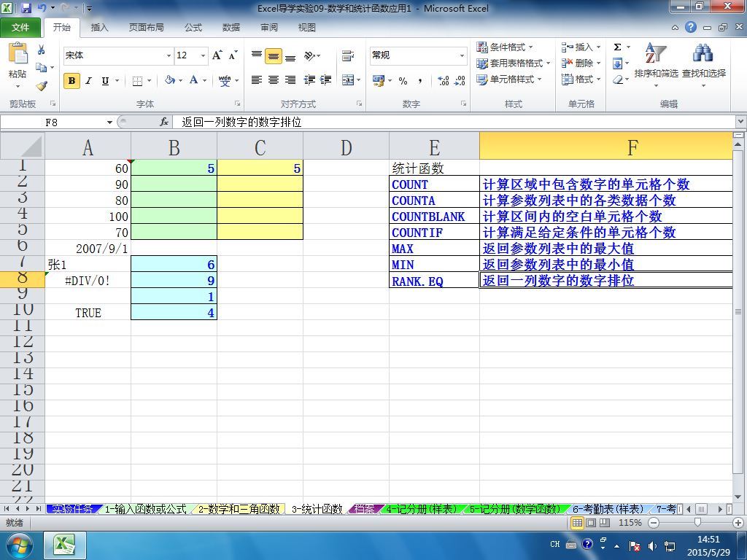Apply the cell Borders icon
Image resolution: width=747 pixels, height=560 pixels.
click(x=137, y=80)
